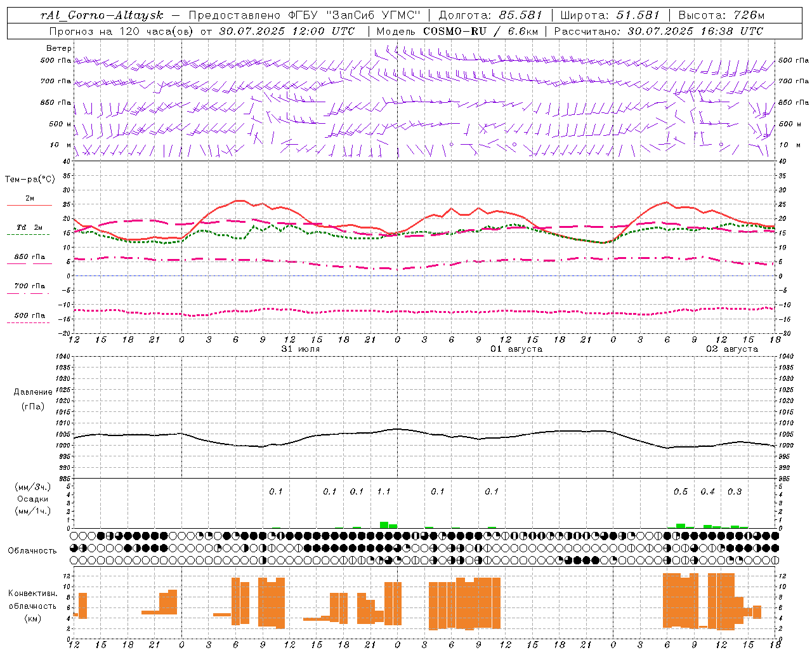The image size is (812, 650).
Task: Click the 01 августа date label
Action: point(516,348)
